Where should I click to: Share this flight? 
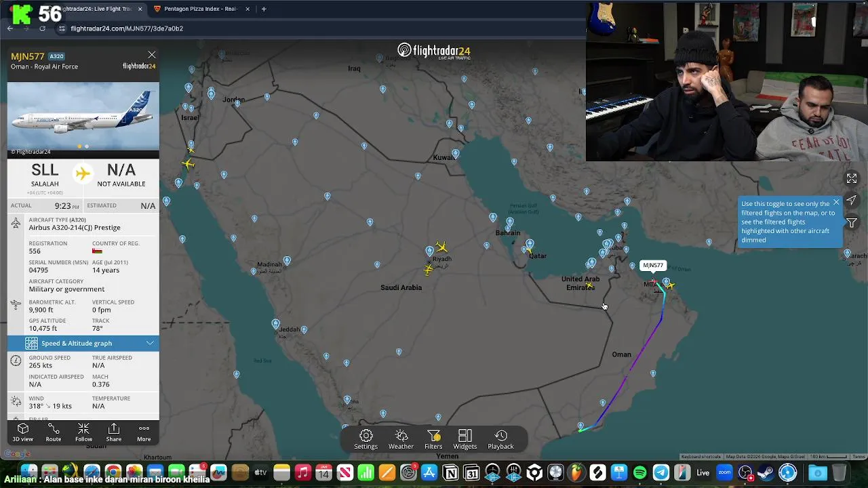point(113,432)
